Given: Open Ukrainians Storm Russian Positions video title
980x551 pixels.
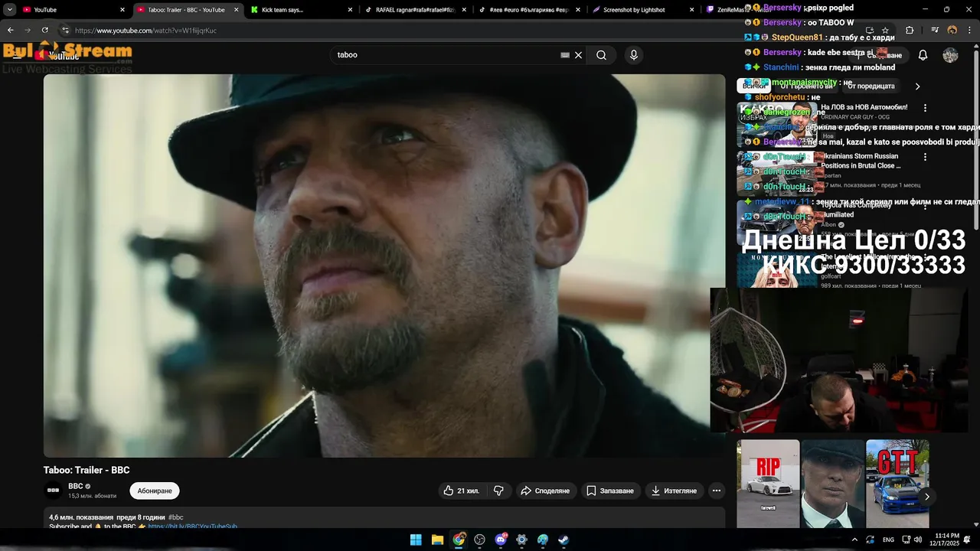Looking at the screenshot, I should coord(861,161).
